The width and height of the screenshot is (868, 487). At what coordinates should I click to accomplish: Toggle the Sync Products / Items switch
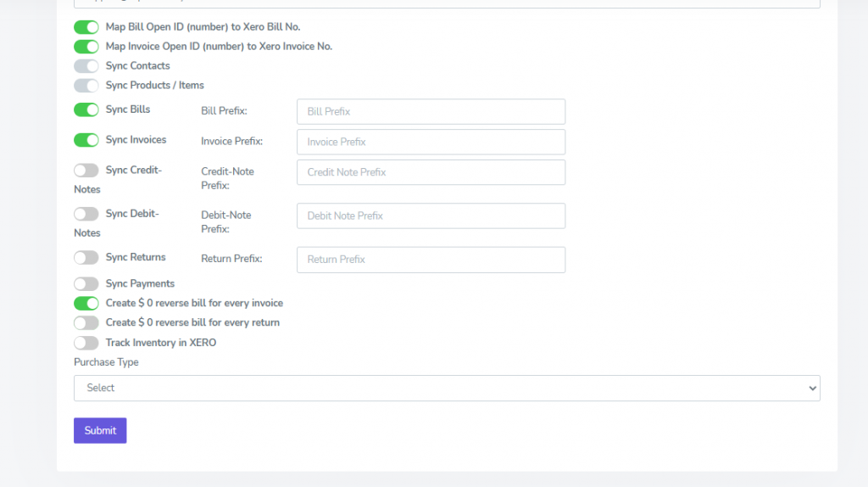86,86
